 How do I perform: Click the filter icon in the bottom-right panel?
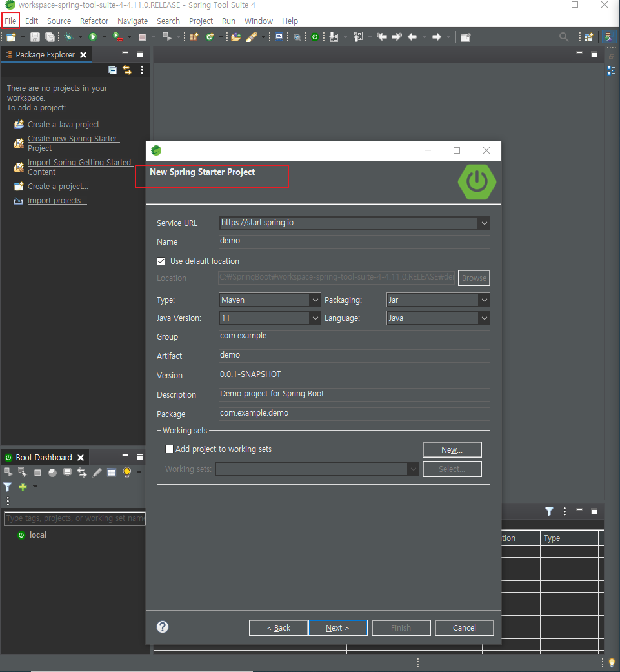[549, 511]
